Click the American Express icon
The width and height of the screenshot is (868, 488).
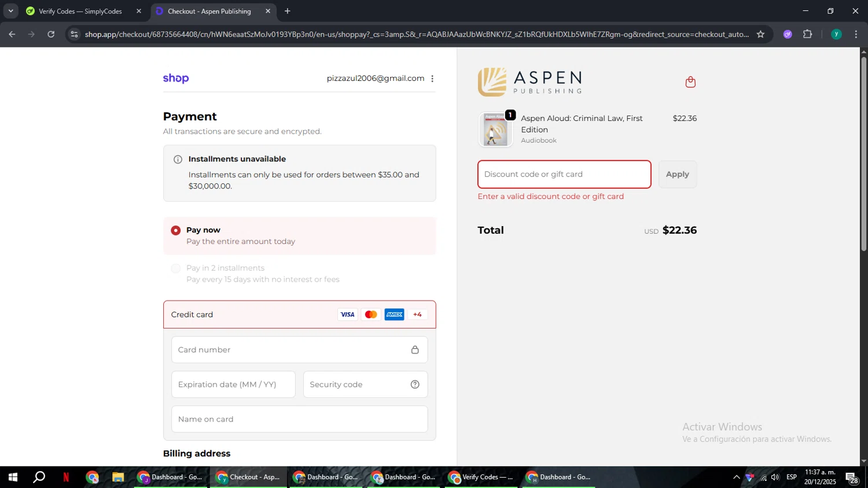pyautogui.click(x=395, y=315)
